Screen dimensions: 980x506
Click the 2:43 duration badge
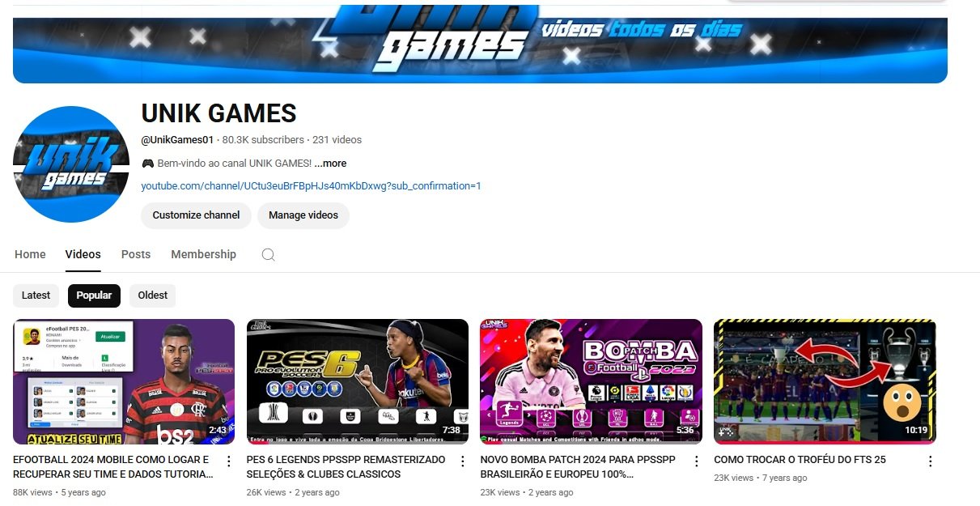(217, 431)
